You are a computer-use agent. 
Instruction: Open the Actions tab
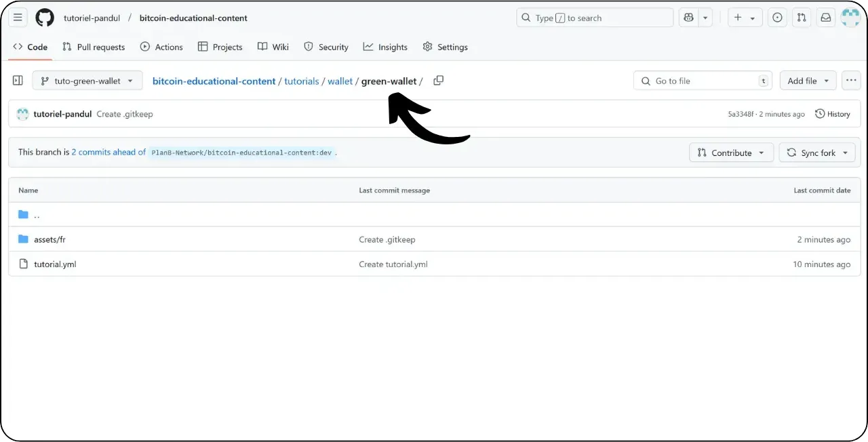click(x=161, y=47)
